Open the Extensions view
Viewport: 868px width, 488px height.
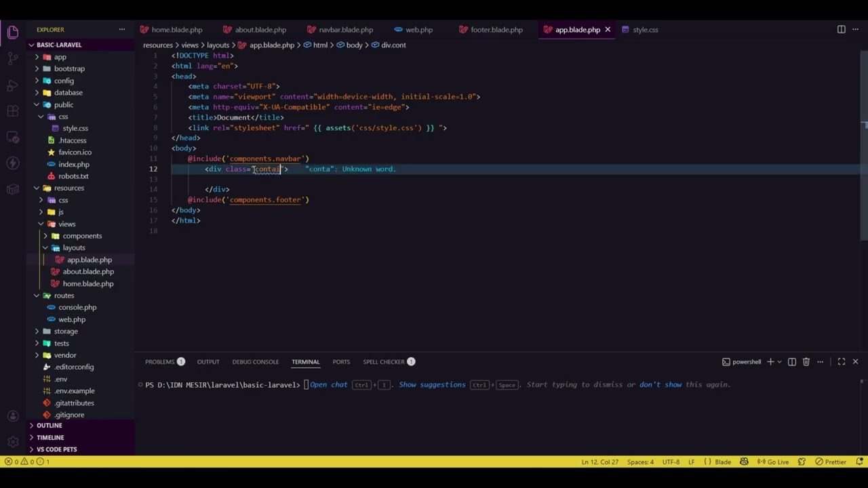(12, 110)
